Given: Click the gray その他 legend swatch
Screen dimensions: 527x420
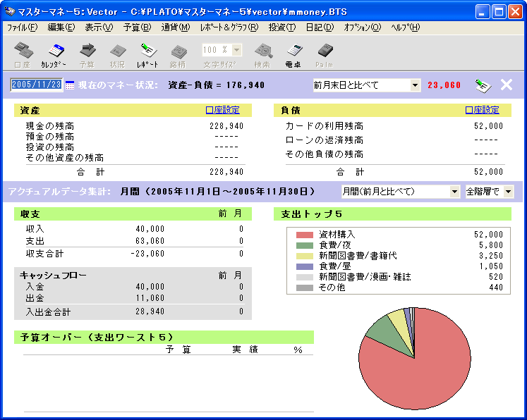Looking at the screenshot, I should pos(305,288).
